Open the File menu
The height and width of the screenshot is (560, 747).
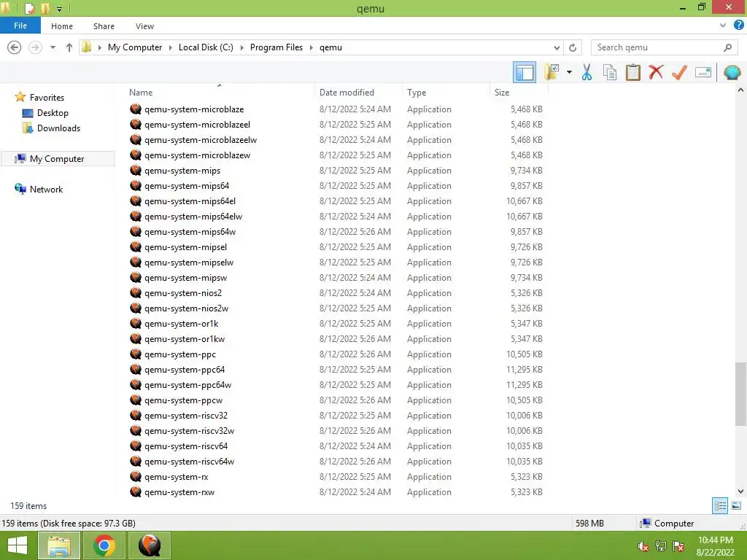pos(20,26)
